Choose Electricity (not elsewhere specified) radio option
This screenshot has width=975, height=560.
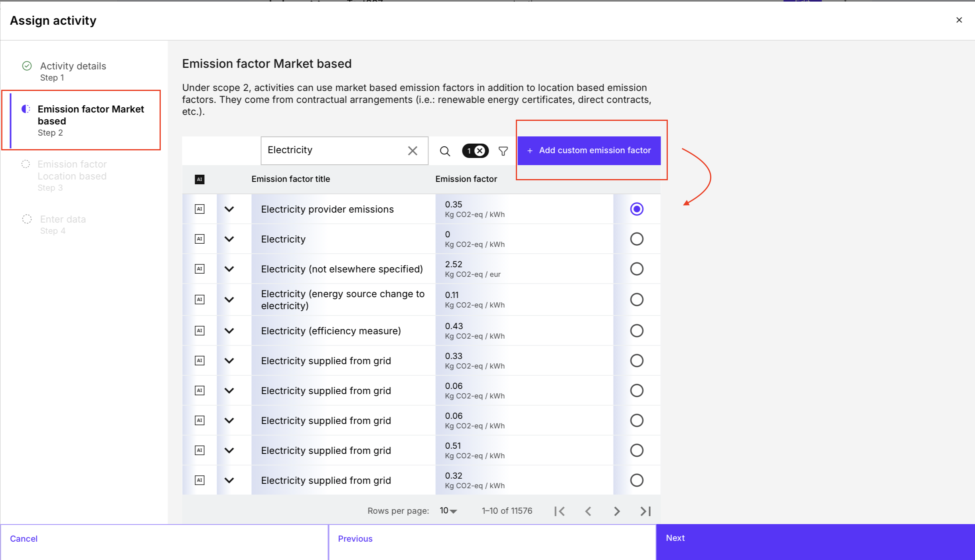tap(636, 269)
